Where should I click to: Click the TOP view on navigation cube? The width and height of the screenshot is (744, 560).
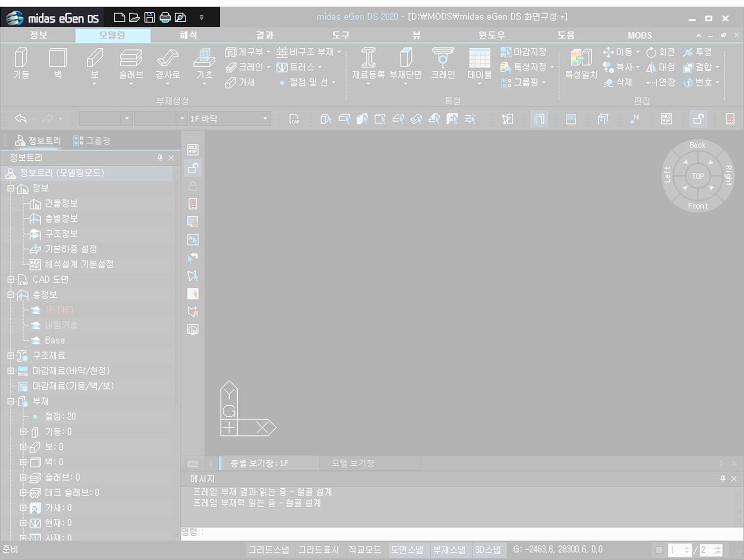pyautogui.click(x=698, y=176)
